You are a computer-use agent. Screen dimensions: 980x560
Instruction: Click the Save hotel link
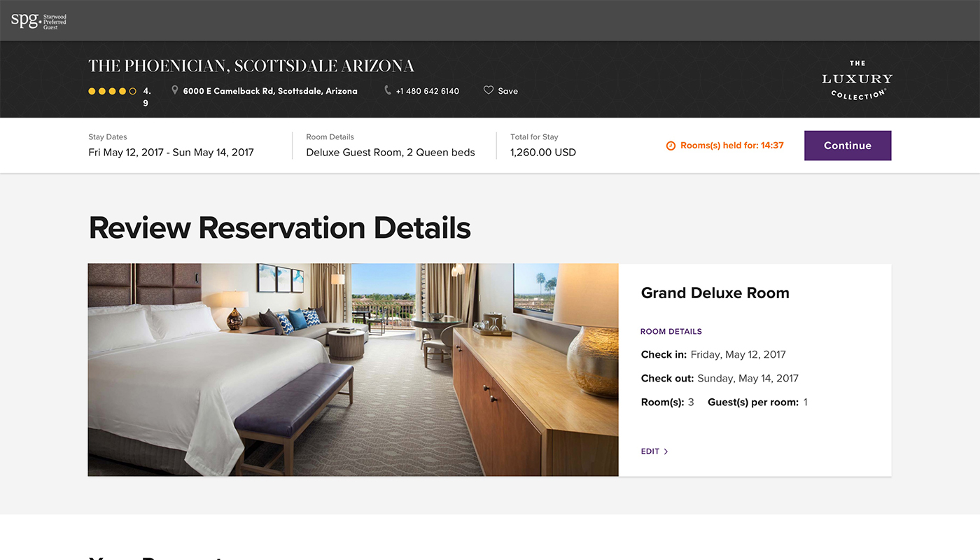coord(501,90)
